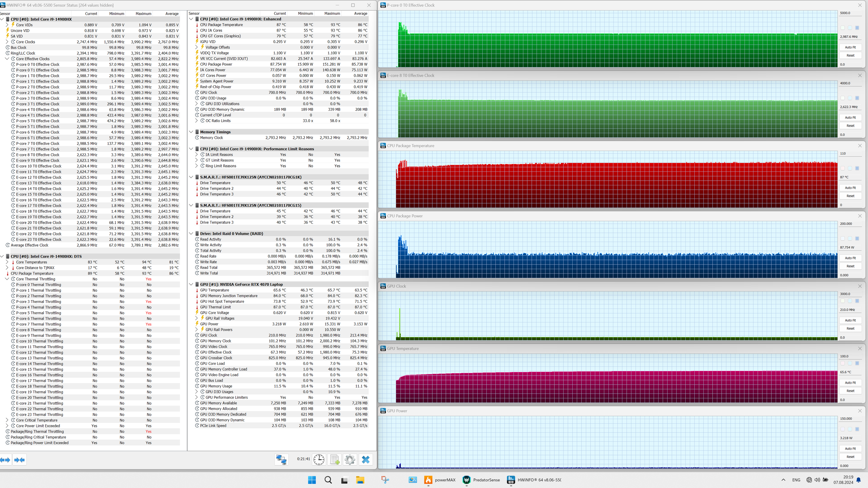Select the CPU Package Power sensor row

[216, 64]
